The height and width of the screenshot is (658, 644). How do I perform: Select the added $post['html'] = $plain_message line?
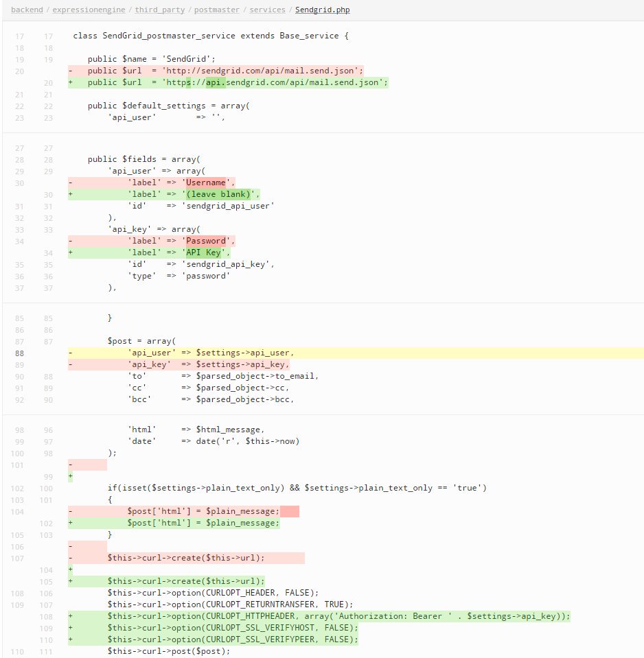coord(174,524)
